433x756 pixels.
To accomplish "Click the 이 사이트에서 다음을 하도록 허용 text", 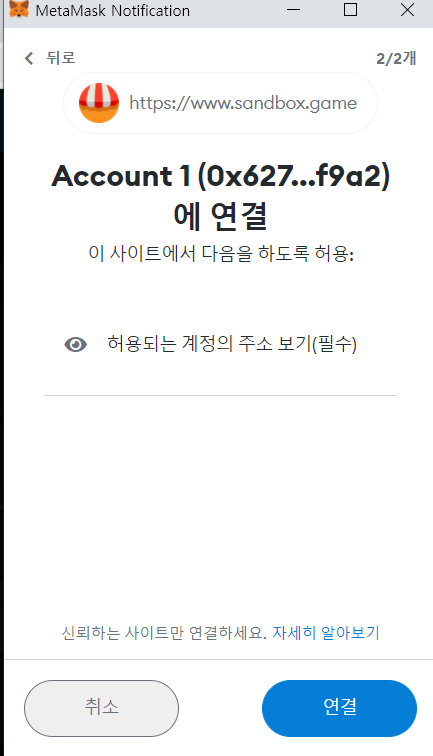I will tap(221, 253).
